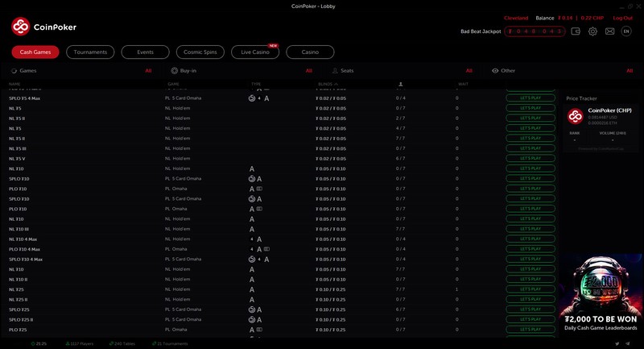The image size is (644, 349).
Task: Expand the Other filter All dropdown
Action: 630,71
